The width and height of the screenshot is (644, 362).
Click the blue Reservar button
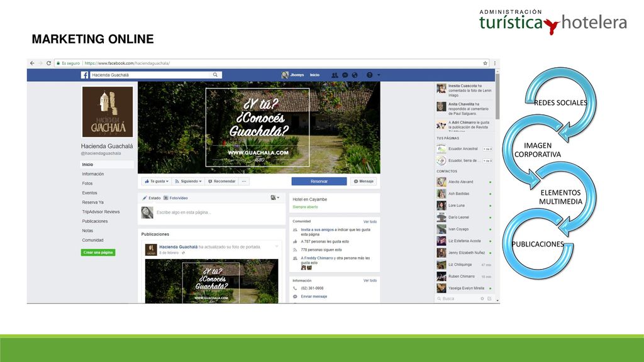(319, 182)
